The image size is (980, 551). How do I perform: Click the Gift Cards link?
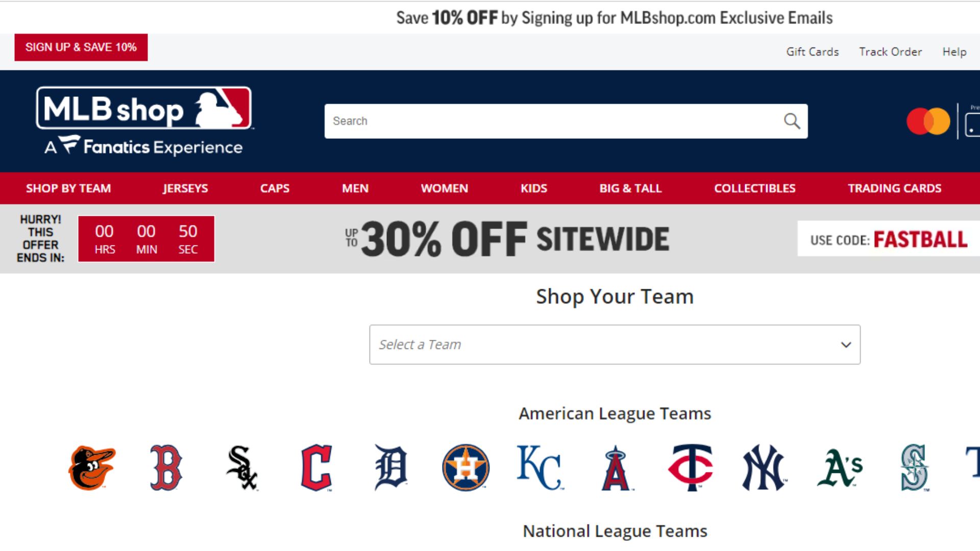[x=812, y=52]
